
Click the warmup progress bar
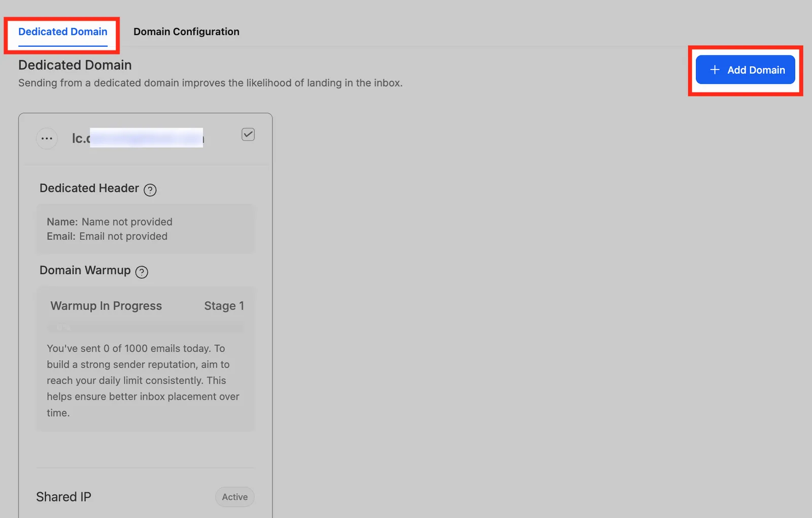(x=145, y=328)
